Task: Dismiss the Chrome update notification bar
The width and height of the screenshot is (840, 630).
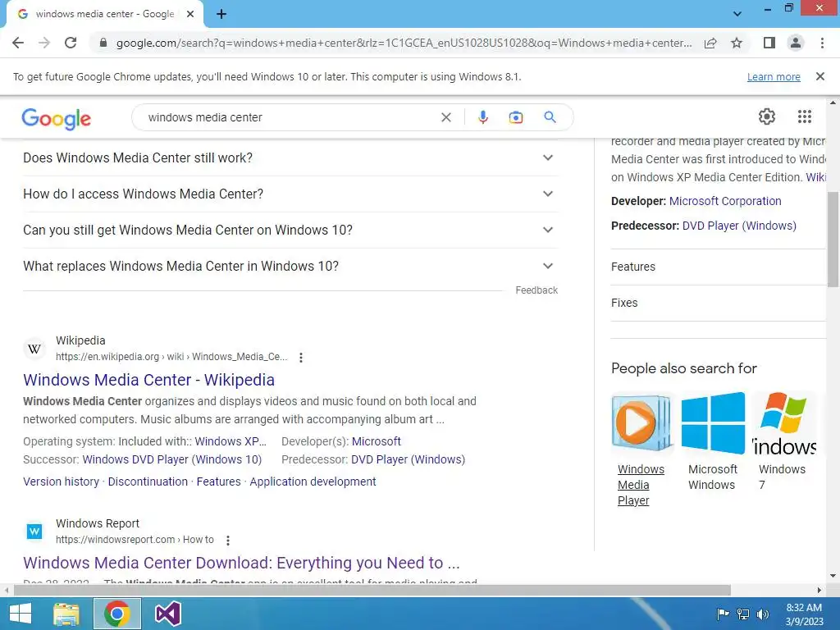Action: (x=820, y=76)
